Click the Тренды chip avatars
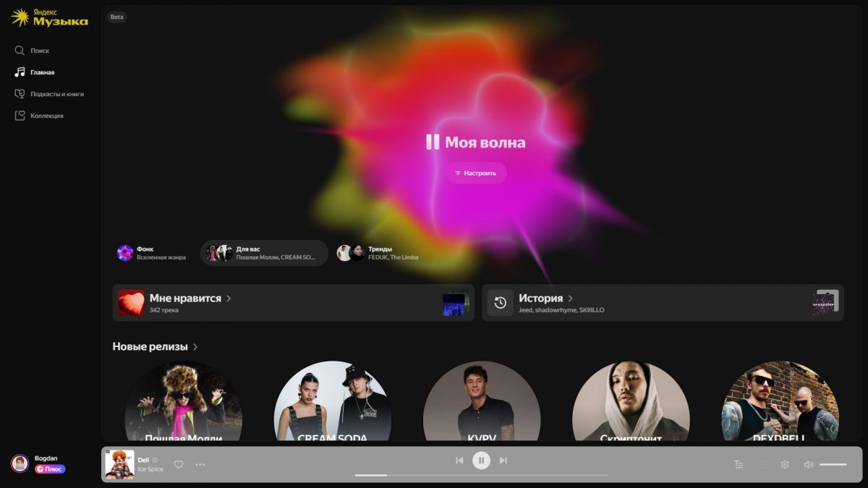 point(351,253)
